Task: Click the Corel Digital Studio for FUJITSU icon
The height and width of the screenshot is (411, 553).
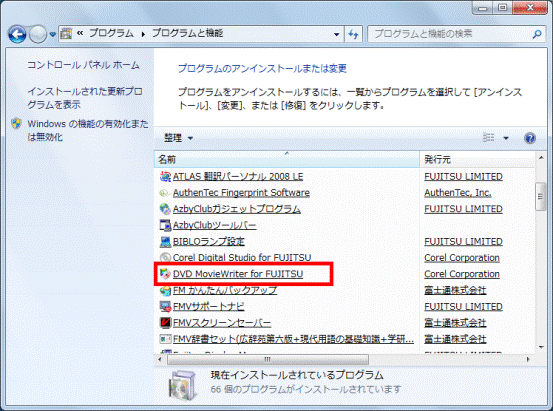Action: tap(165, 258)
